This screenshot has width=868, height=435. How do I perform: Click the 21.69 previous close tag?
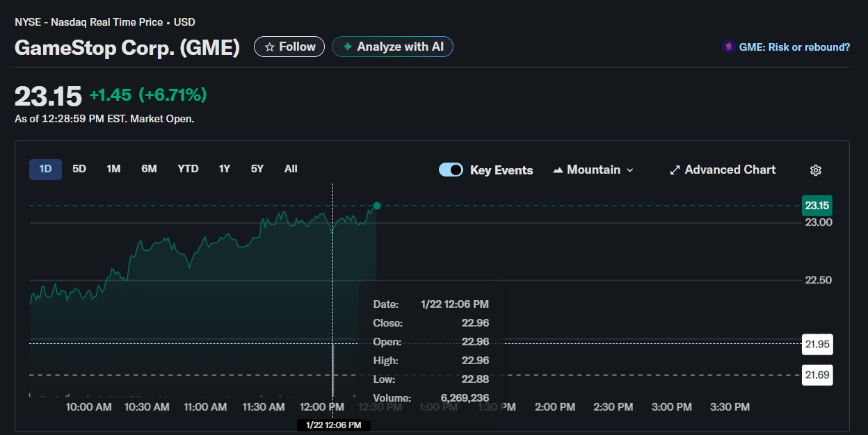tap(817, 375)
